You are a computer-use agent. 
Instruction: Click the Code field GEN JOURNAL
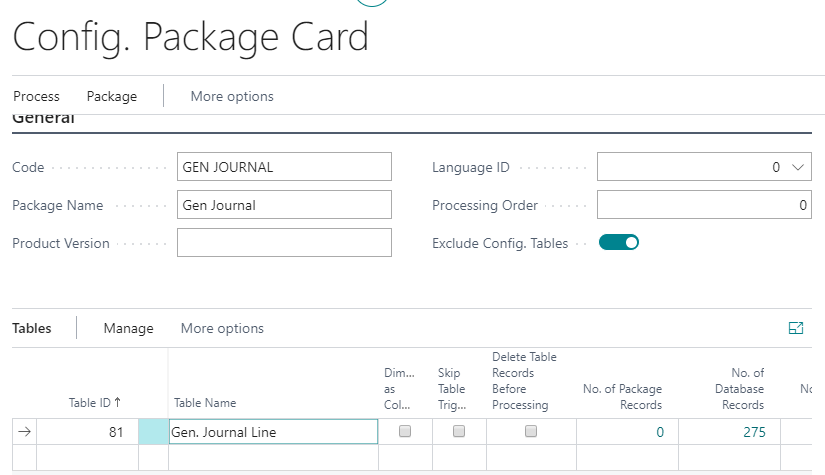coord(284,167)
